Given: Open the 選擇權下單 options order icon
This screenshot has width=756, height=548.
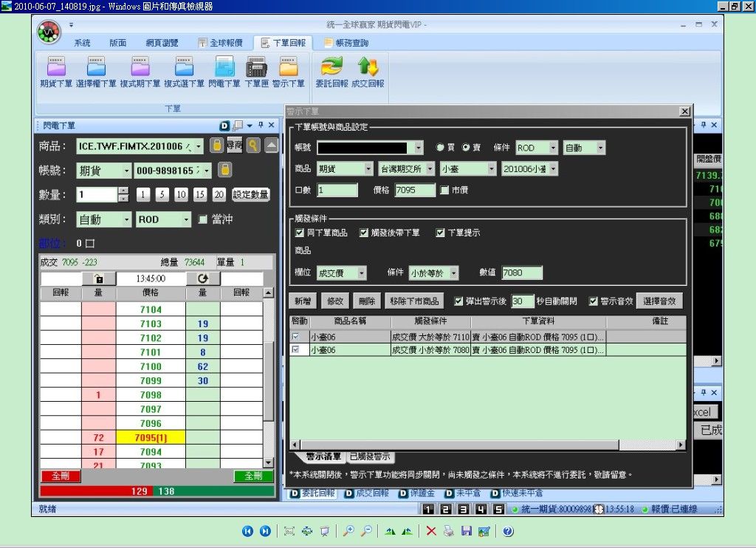Looking at the screenshot, I should pos(96,72).
